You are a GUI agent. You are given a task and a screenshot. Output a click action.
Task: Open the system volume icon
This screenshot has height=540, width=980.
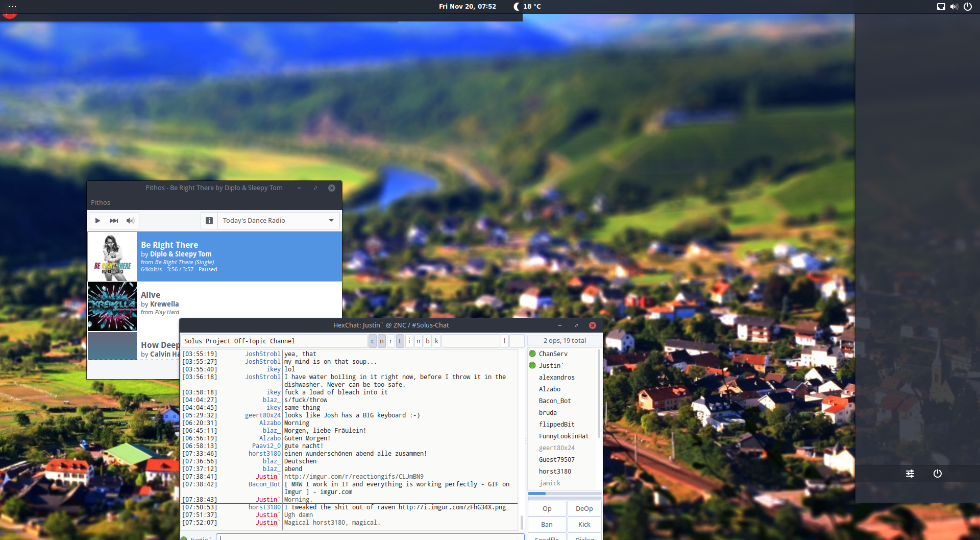click(954, 7)
